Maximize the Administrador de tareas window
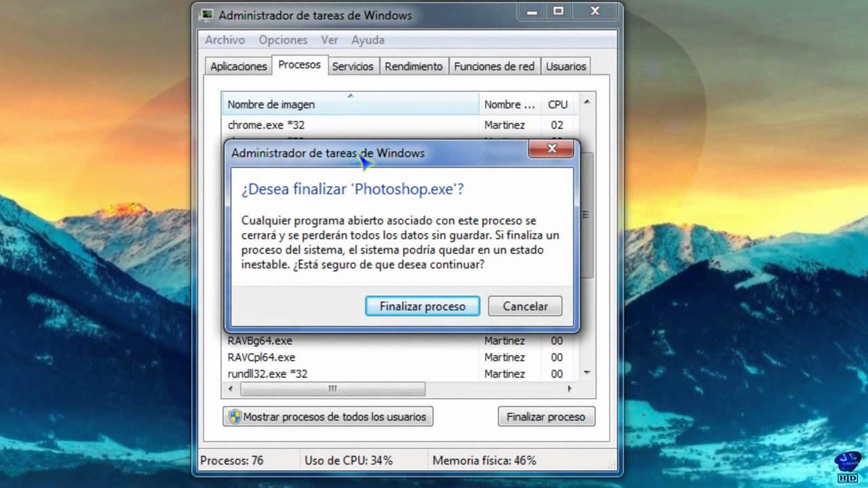The width and height of the screenshot is (868, 488). [x=558, y=11]
